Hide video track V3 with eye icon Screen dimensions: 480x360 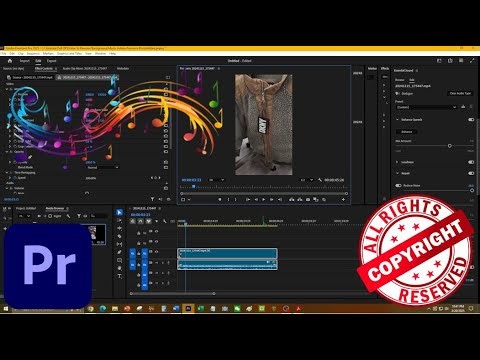coord(156,231)
